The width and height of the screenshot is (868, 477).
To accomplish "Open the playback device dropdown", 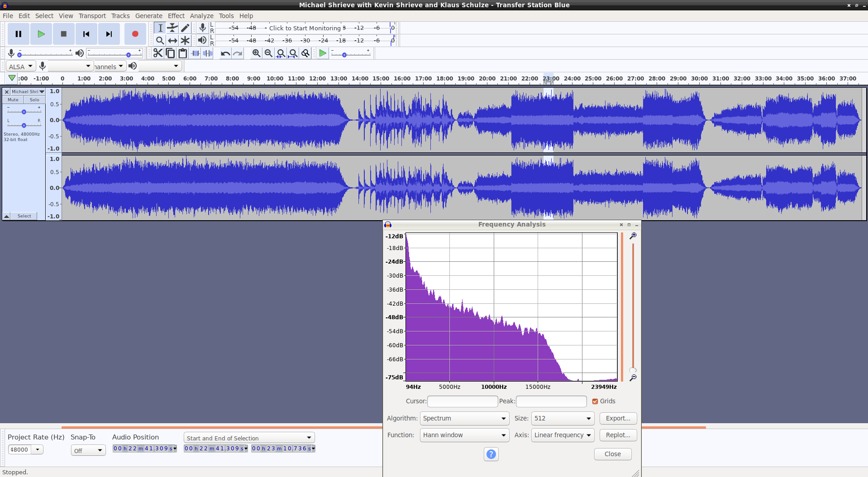I will [x=159, y=66].
